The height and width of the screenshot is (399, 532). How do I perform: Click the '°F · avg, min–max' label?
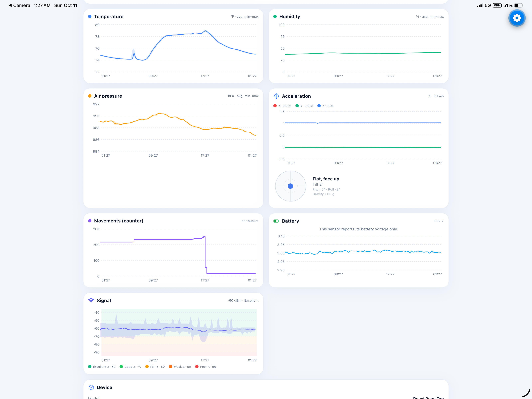click(x=244, y=17)
